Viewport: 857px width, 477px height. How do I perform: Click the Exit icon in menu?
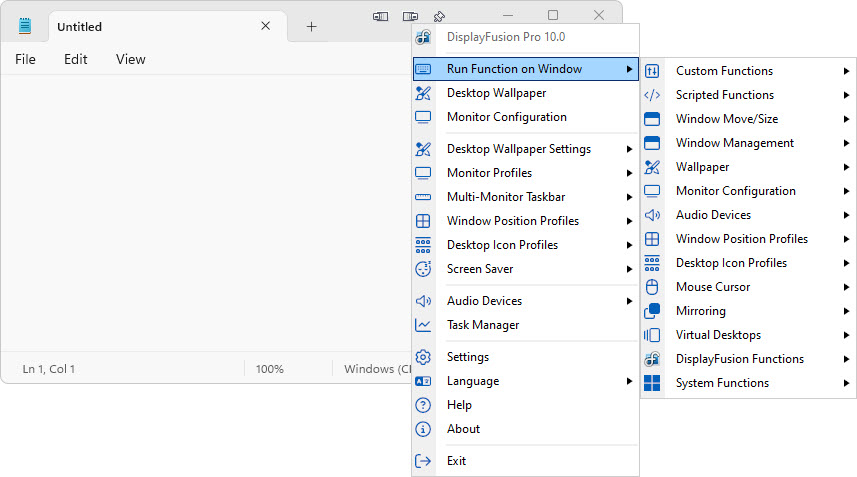coord(423,461)
